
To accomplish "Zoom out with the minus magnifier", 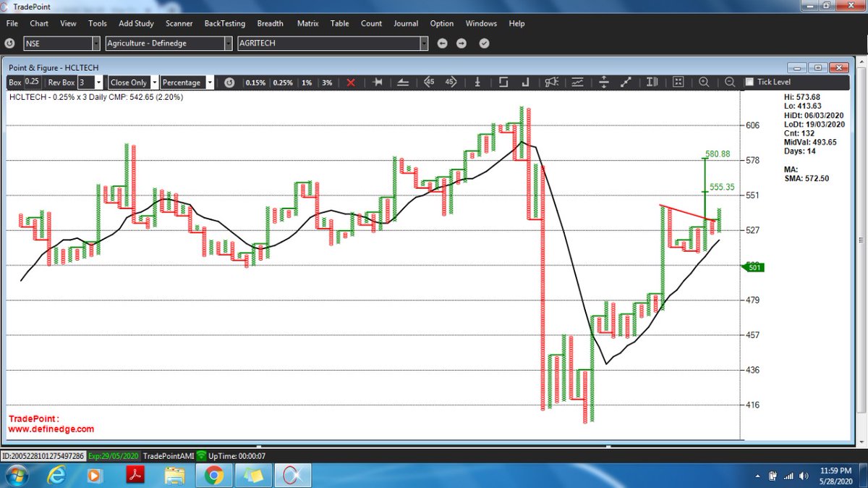I will tap(729, 83).
